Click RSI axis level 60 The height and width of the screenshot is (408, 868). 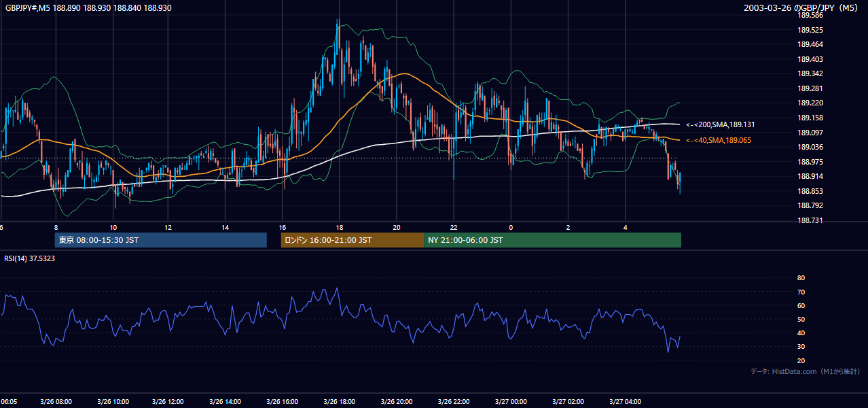point(801,305)
